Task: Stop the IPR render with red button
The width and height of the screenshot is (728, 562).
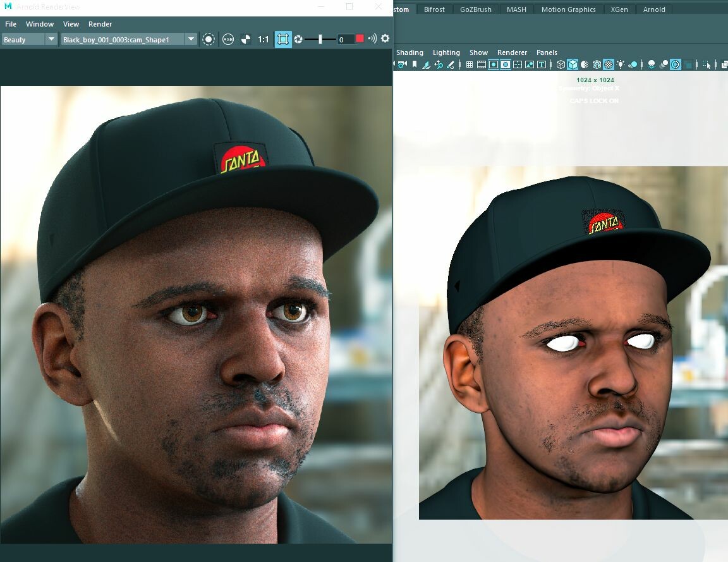Action: click(x=360, y=39)
